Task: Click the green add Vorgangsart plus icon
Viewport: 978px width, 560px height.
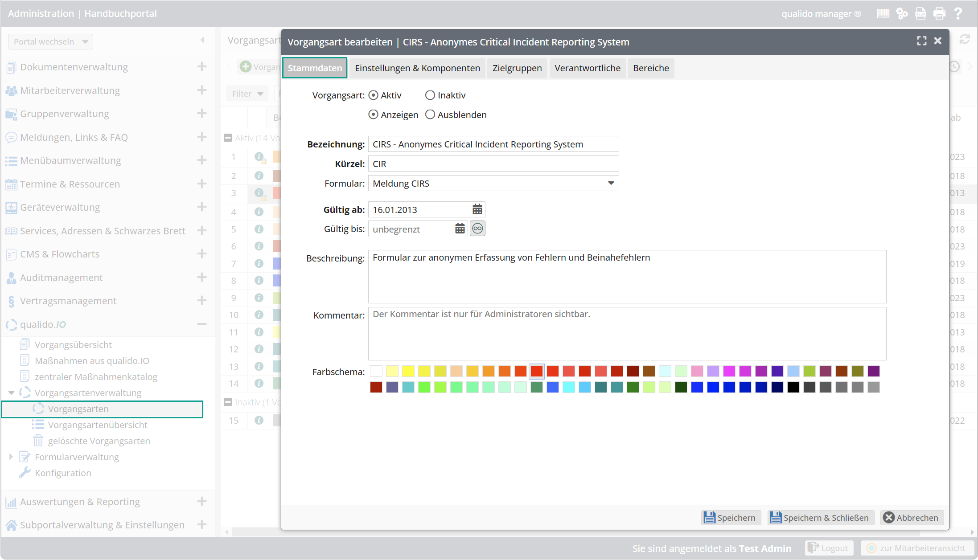Action: [245, 67]
